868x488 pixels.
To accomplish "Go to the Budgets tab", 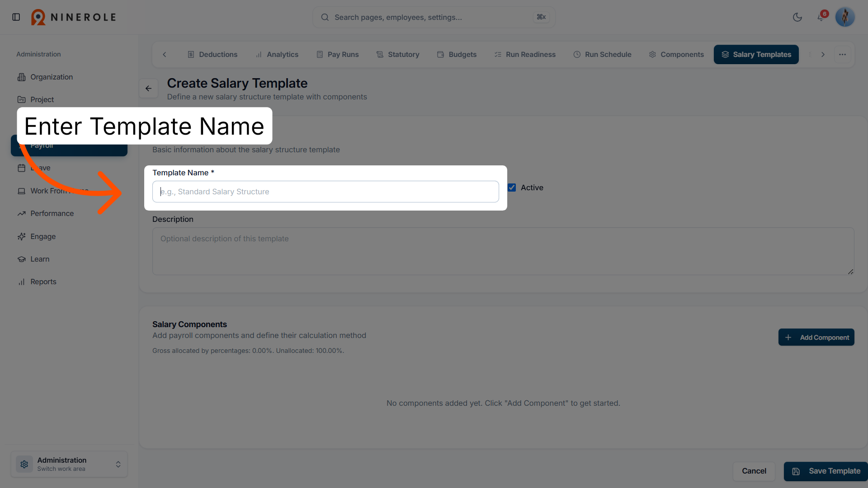I will (457, 55).
